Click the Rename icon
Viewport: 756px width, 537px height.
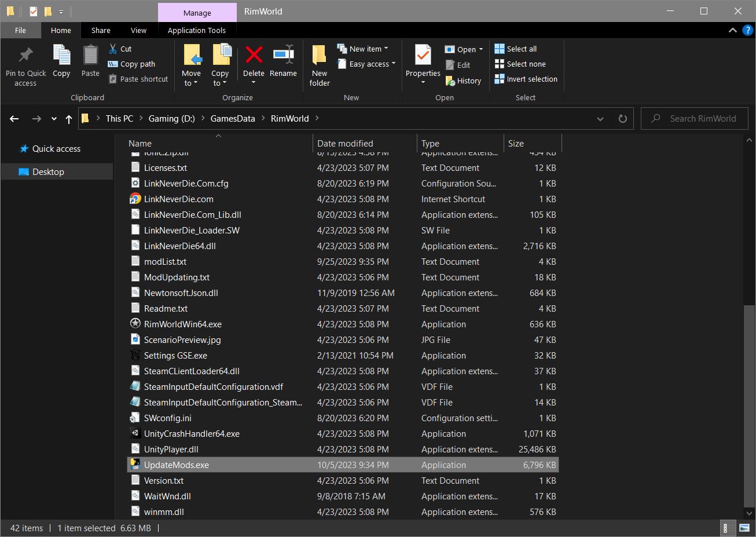pyautogui.click(x=283, y=61)
